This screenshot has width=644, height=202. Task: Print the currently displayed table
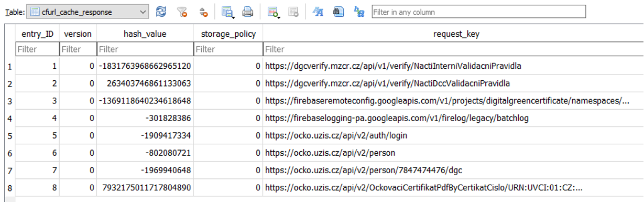click(247, 12)
